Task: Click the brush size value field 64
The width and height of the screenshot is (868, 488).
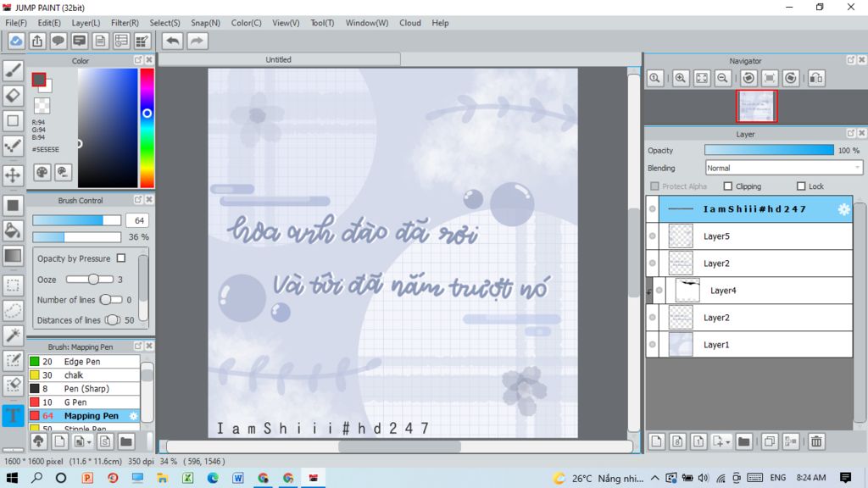Action: click(x=138, y=220)
